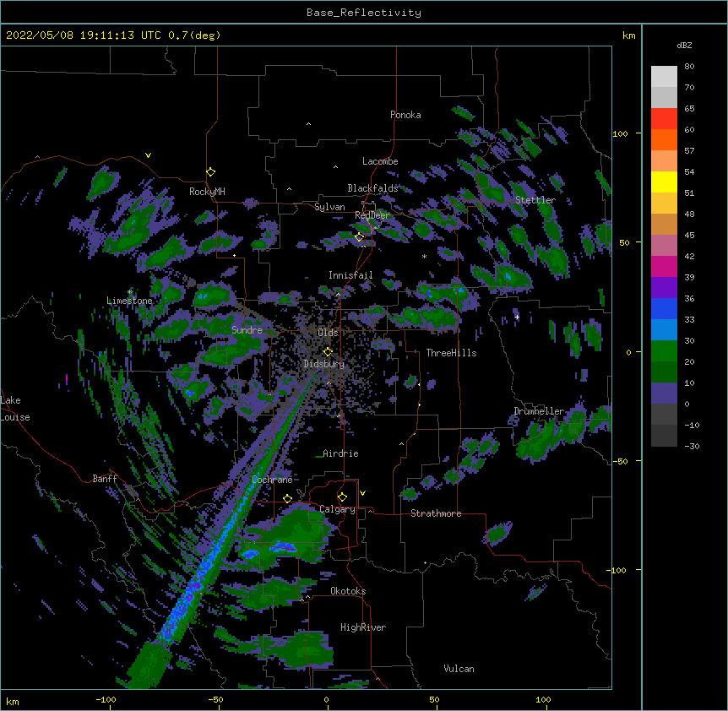Select the Calgary city label
The image size is (728, 711).
(337, 509)
